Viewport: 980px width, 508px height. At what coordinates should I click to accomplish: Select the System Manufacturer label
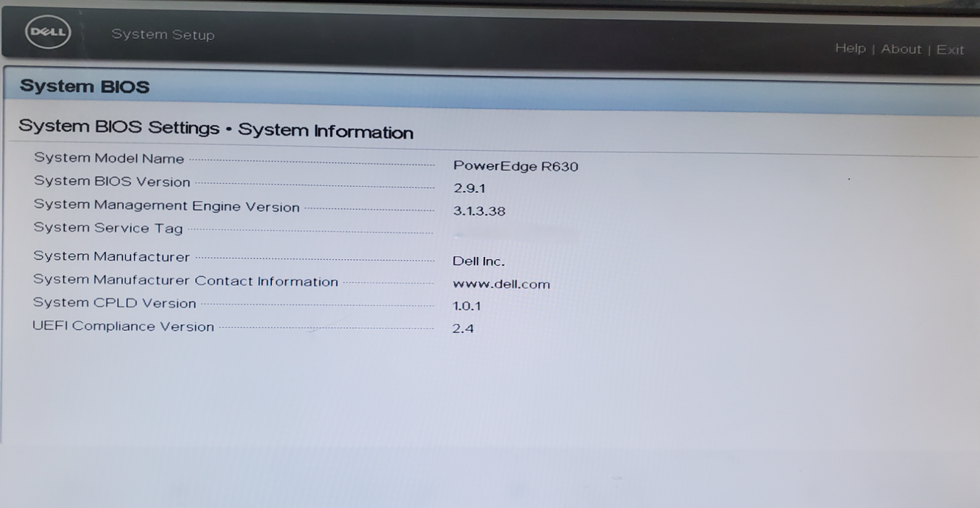111,256
